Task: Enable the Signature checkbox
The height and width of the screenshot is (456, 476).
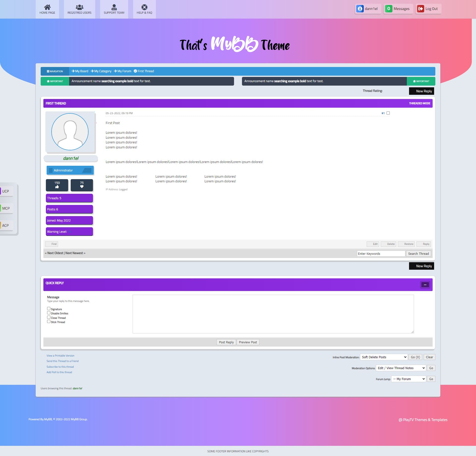Action: (x=49, y=309)
